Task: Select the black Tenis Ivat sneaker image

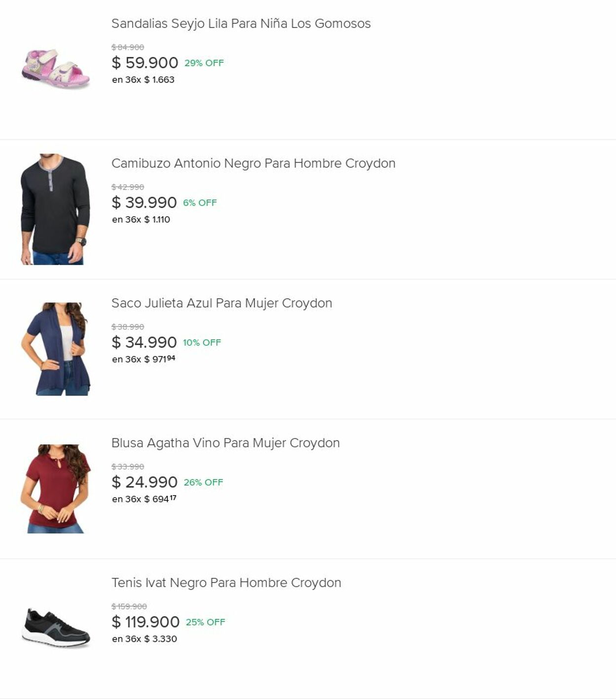Action: [56, 628]
